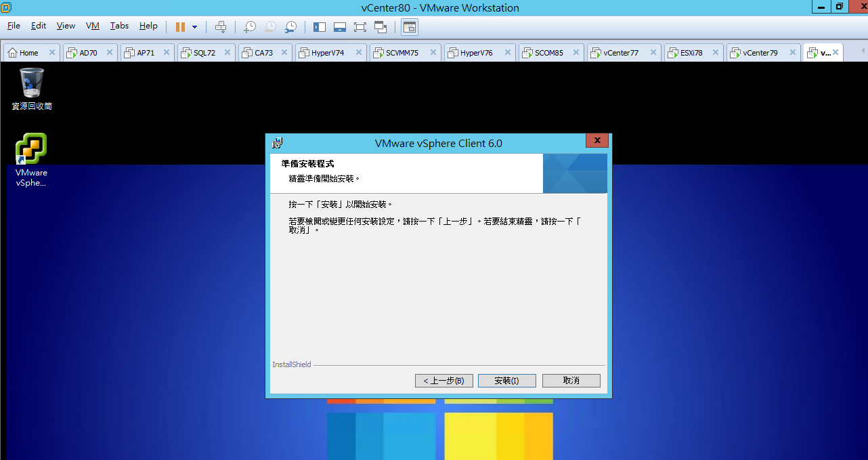
Task: Select the VMware vSphere Client desktop shortcut
Action: point(31,160)
